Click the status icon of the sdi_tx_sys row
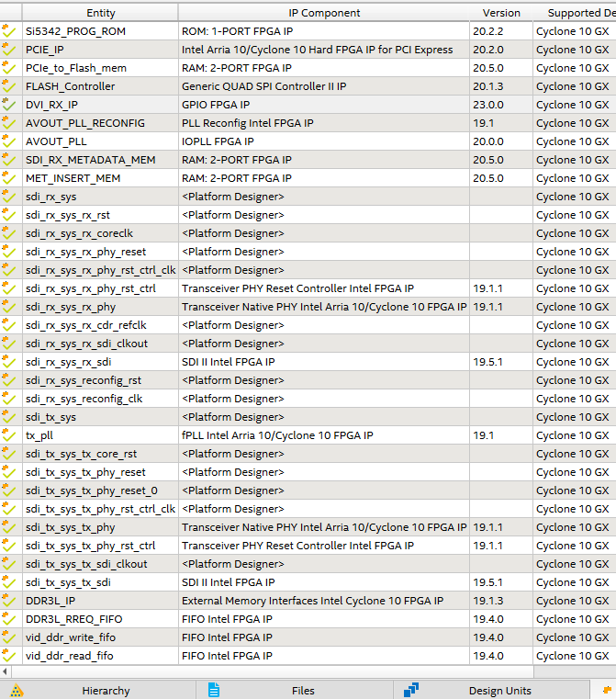Viewport: 616px width, 699px height. tap(9, 417)
